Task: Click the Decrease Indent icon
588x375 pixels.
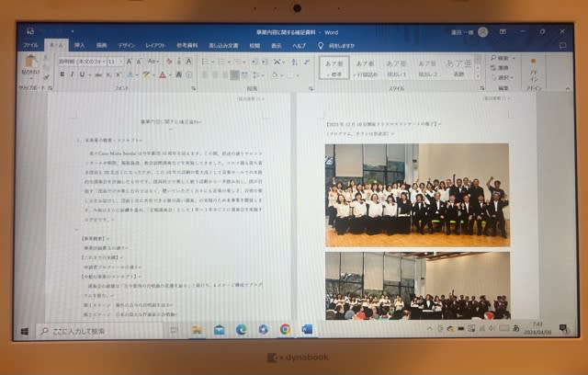Action: [x=254, y=62]
